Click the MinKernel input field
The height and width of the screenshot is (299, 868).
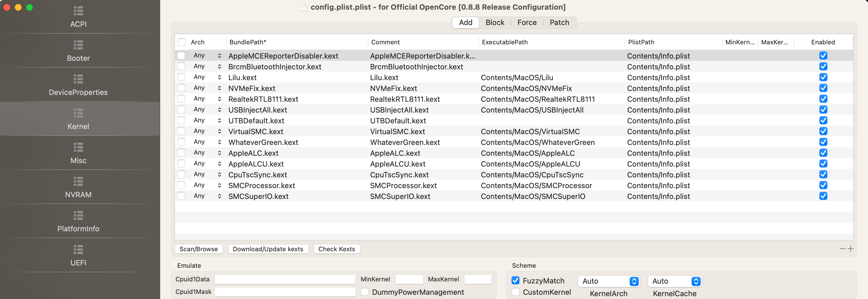pyautogui.click(x=409, y=279)
